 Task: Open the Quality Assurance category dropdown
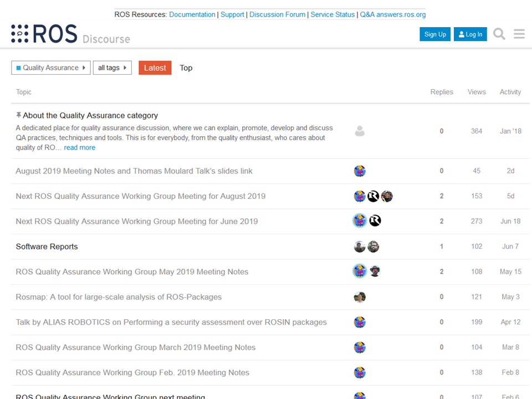(x=51, y=68)
